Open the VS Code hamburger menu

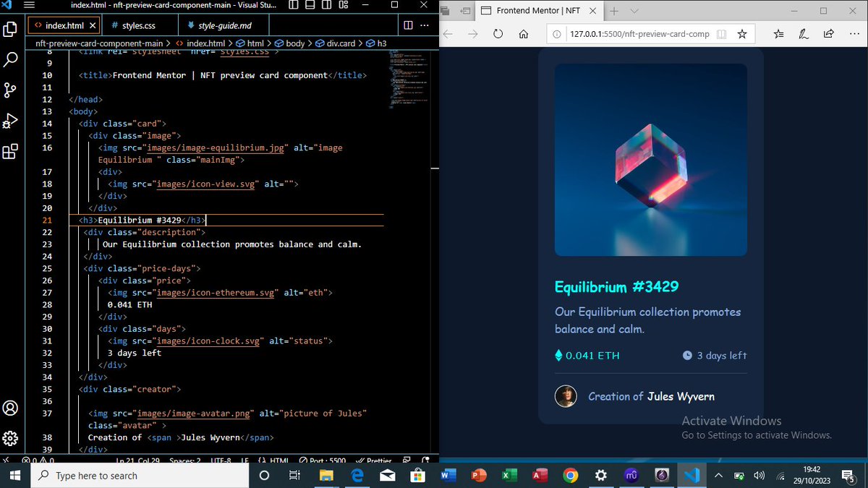(x=30, y=5)
